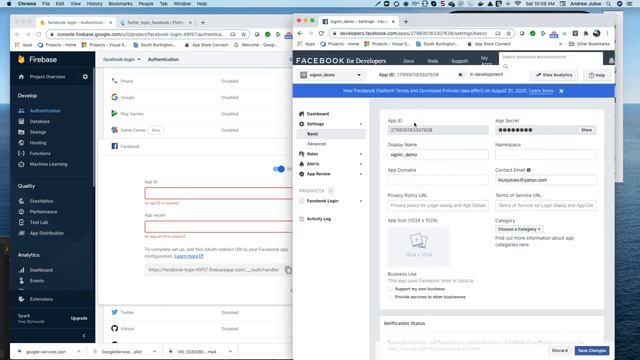
Task: Open Hosting in Firebase sidebar
Action: coord(38,142)
